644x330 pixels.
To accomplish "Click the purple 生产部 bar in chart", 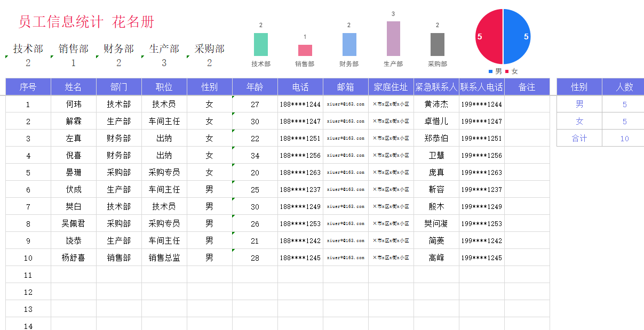I will tap(393, 38).
